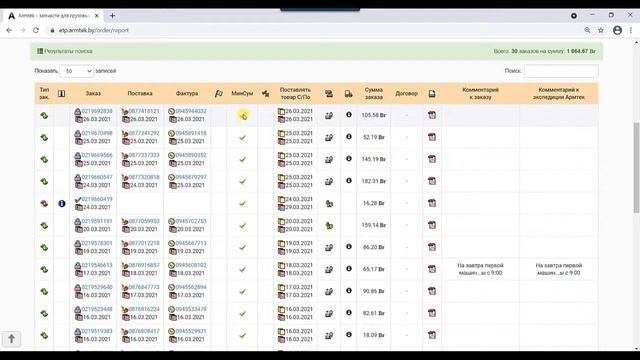Bookmark page with star icon

pos(601,30)
